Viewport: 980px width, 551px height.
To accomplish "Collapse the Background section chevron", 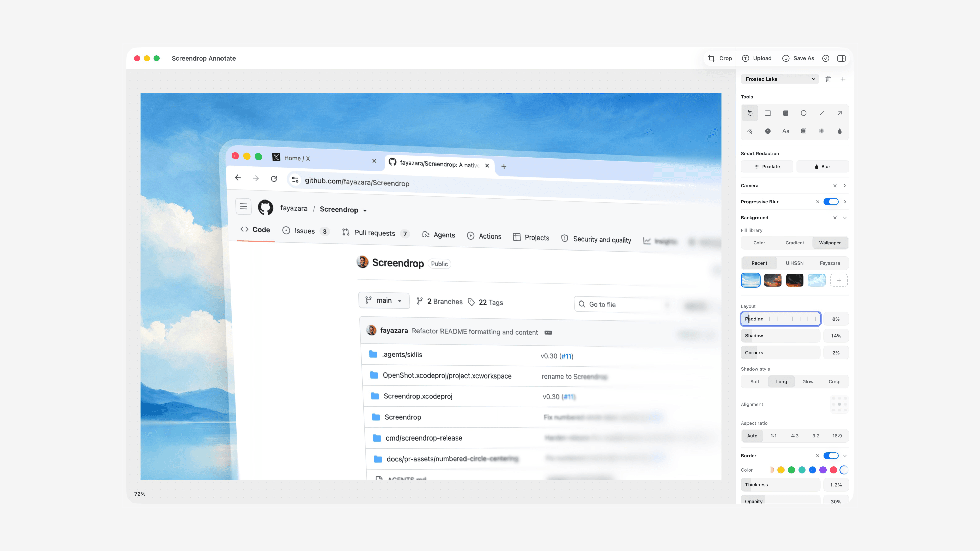I will 845,218.
